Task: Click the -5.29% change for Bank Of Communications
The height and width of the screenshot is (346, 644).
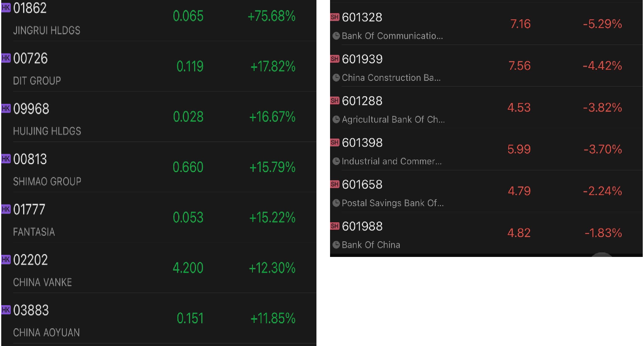Action: click(602, 24)
